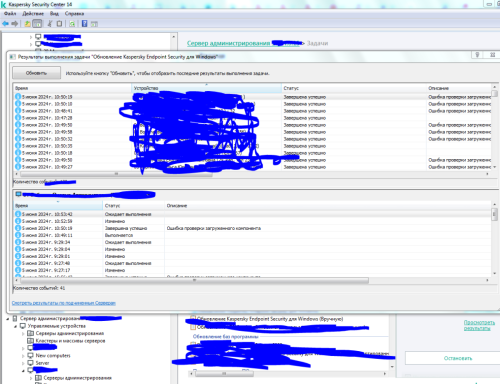
Task: Open Help via the blue question-mark icon
Action: click(85, 24)
